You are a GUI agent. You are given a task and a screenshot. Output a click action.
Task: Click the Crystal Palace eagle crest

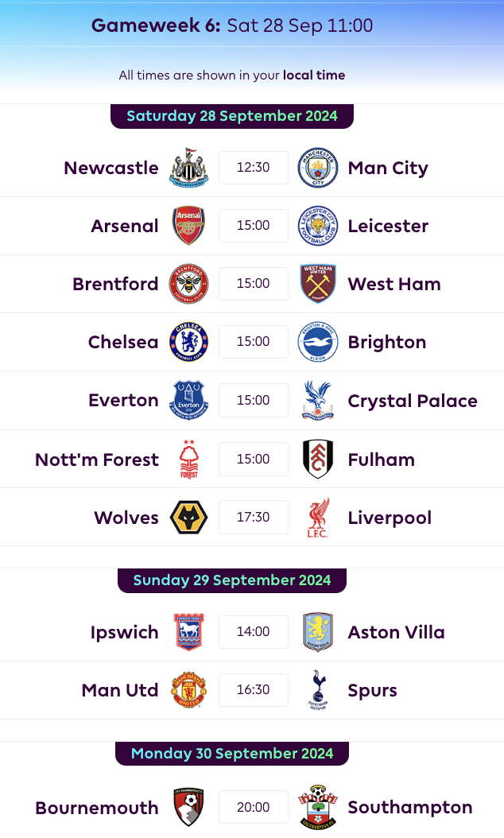pos(317,400)
